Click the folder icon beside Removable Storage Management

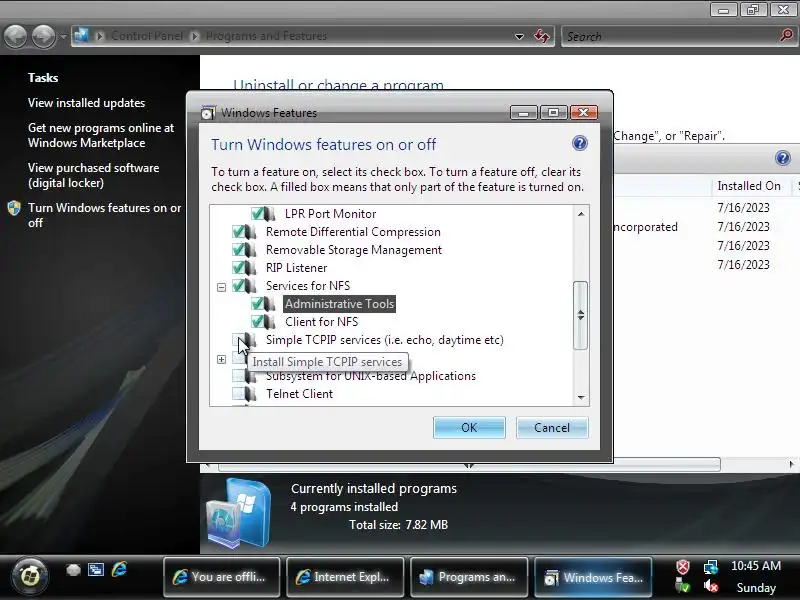pyautogui.click(x=251, y=249)
